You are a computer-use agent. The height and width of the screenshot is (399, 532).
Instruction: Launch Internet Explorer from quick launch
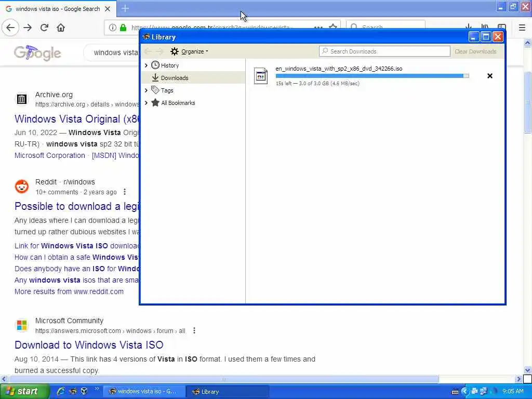pos(61,392)
